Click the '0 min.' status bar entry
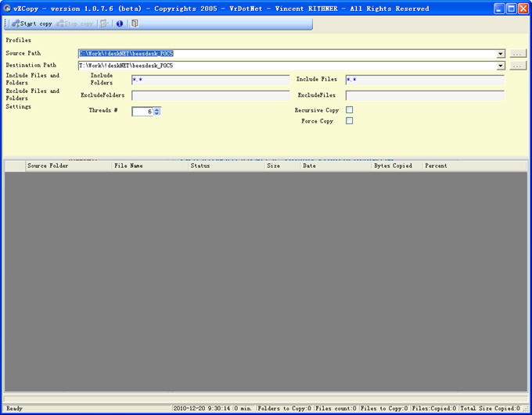 coord(243,409)
